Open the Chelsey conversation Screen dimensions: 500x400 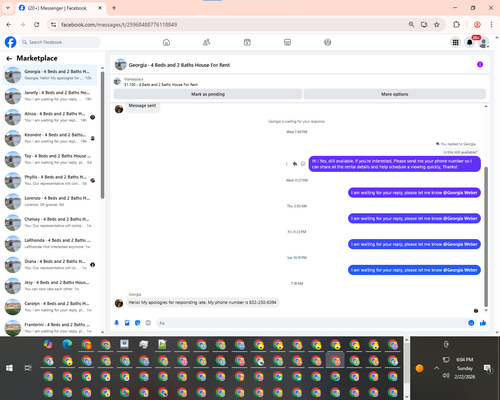pos(50,222)
